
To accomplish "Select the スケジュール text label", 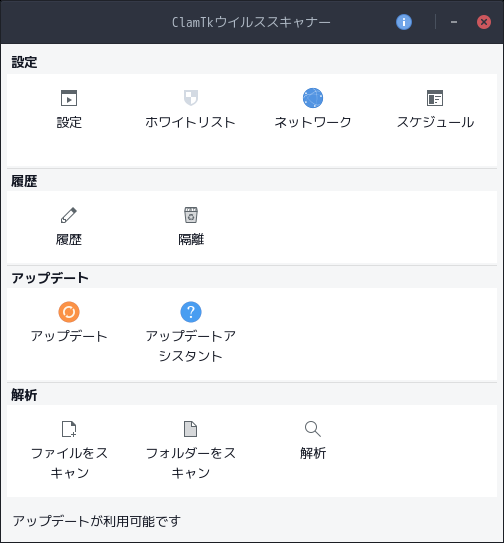I will [435, 122].
